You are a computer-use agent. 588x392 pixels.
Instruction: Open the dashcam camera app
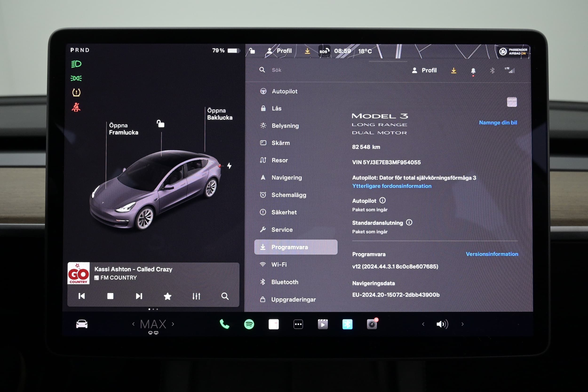[x=372, y=324]
